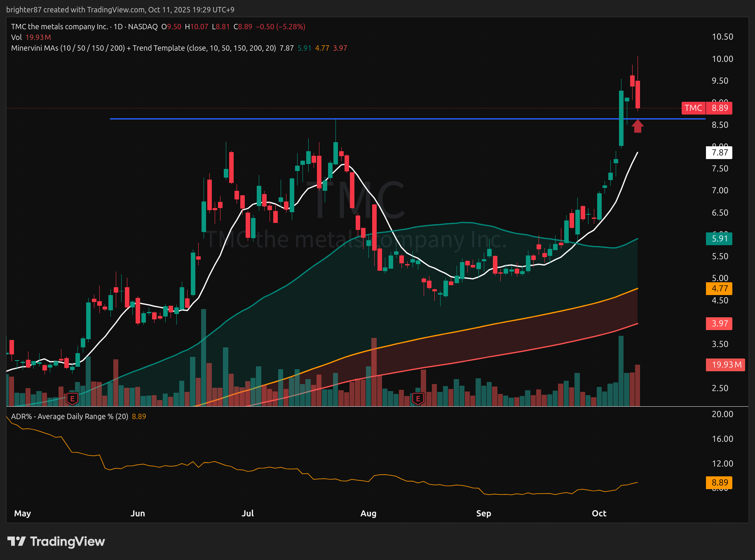Click the TradingView logo at bottom left
Screen dimensions: 755x560
56,541
